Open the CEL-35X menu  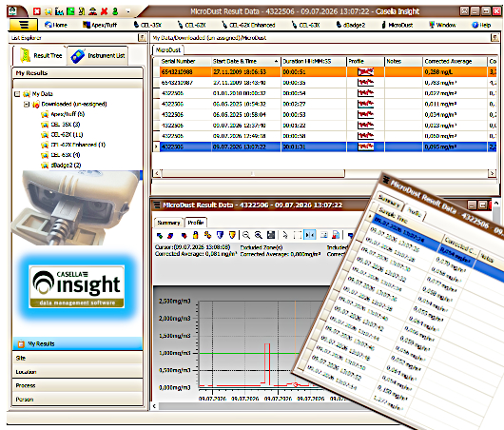147,25
